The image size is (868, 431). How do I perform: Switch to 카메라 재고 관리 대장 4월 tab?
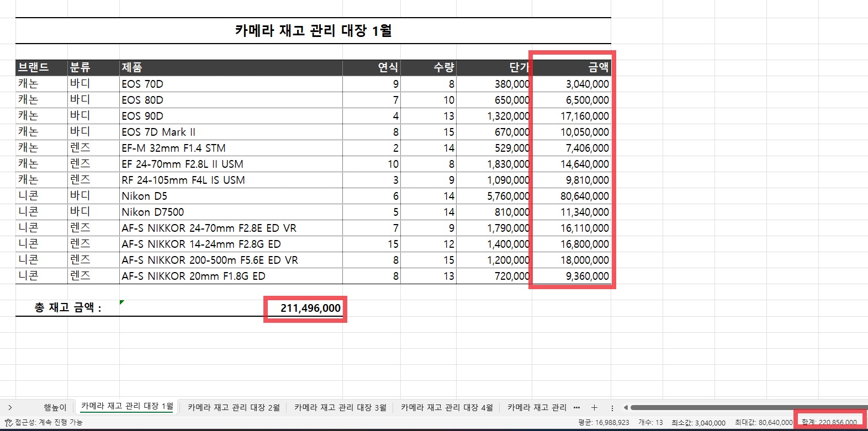coord(447,407)
